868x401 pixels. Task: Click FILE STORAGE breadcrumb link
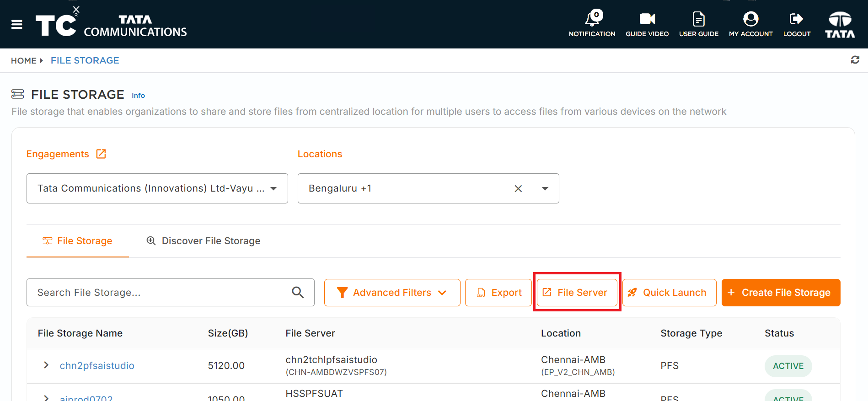click(85, 60)
